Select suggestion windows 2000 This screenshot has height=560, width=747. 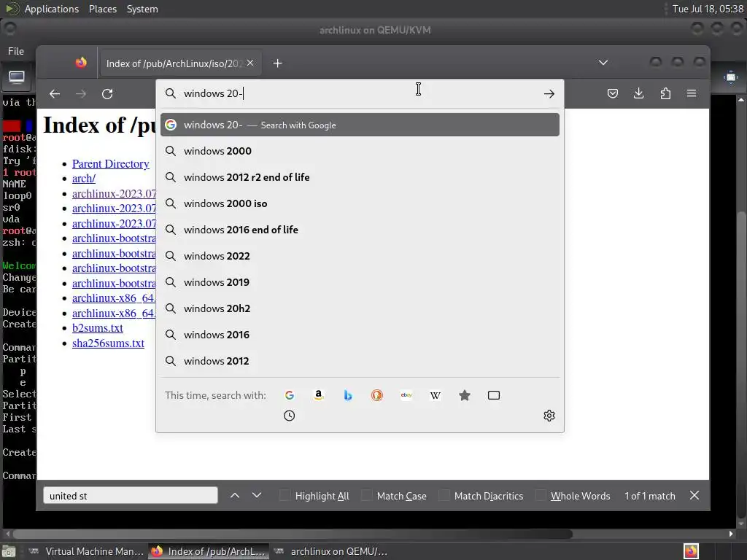point(360,151)
